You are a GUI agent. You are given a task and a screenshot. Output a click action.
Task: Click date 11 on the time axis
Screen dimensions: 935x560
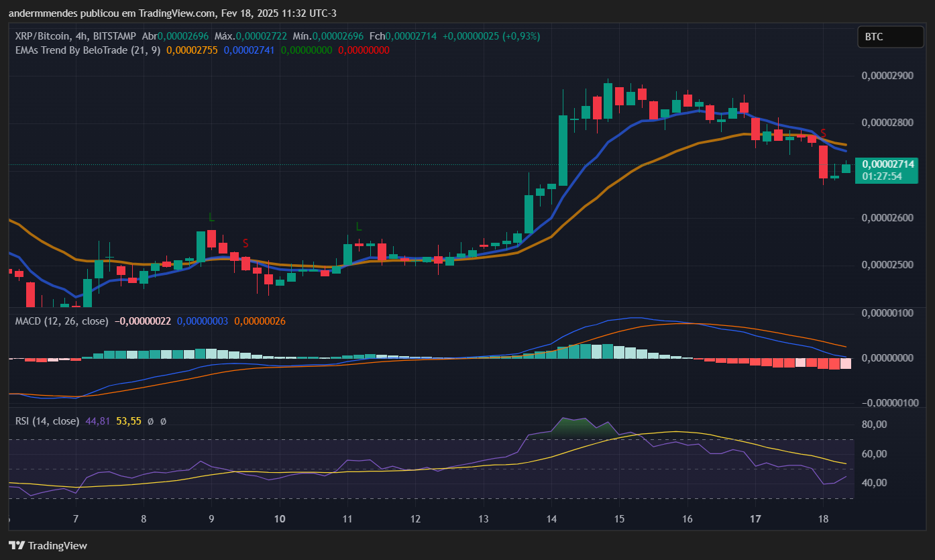click(347, 519)
